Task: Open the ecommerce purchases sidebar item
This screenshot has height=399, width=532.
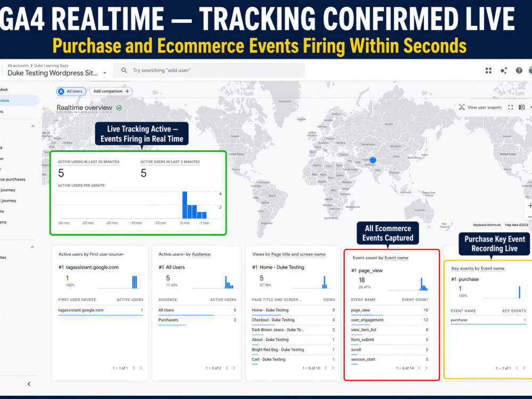Action: (x=13, y=179)
